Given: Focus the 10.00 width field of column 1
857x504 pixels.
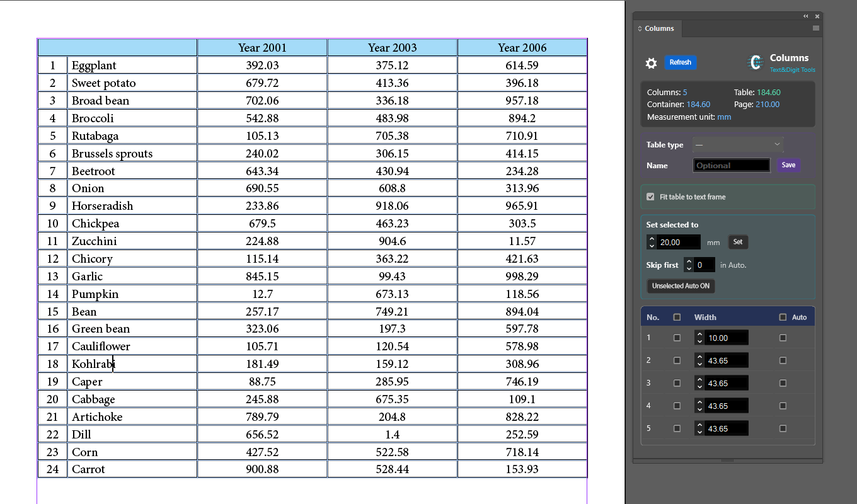Looking at the screenshot, I should (x=727, y=338).
